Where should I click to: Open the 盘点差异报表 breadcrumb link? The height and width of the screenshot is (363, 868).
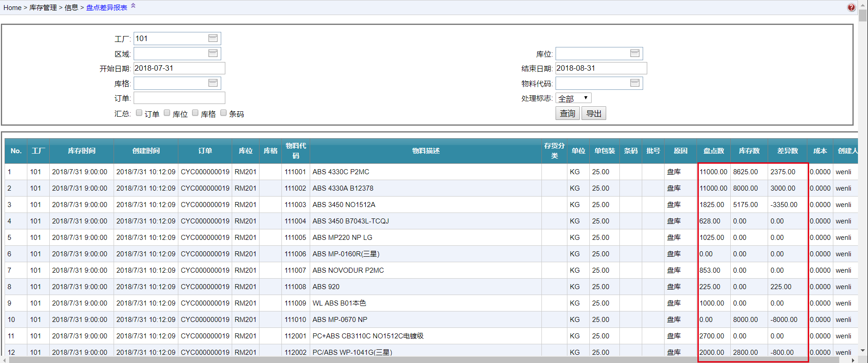[x=107, y=8]
